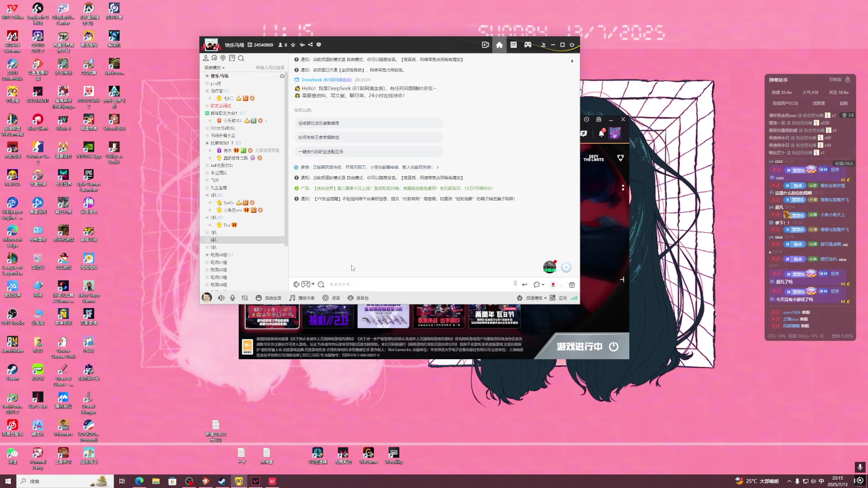The image size is (868, 488).
Task: Click suggestion 一键宏代码职业适配应用
Action: [x=368, y=152]
